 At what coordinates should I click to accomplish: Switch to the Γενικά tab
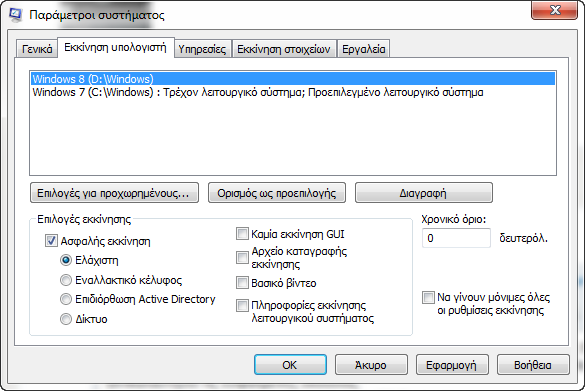[37, 49]
